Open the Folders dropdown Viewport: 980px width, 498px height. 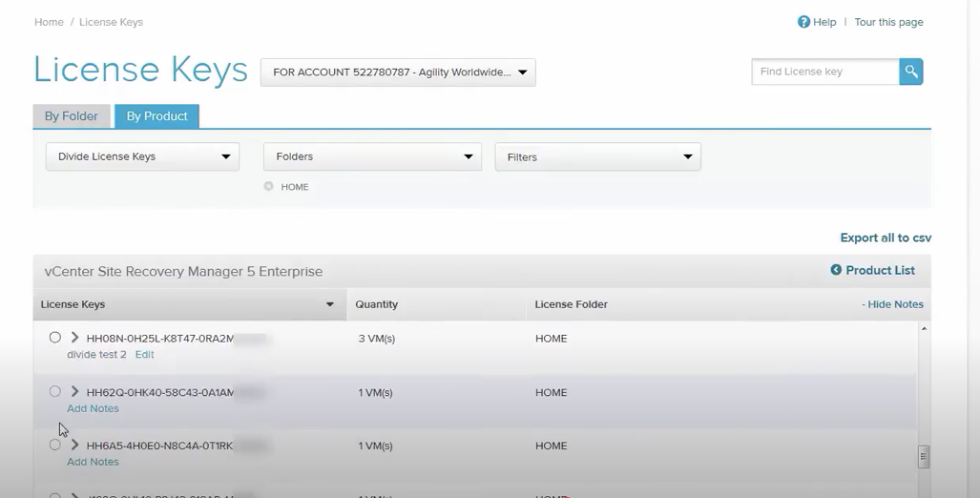[x=372, y=156]
